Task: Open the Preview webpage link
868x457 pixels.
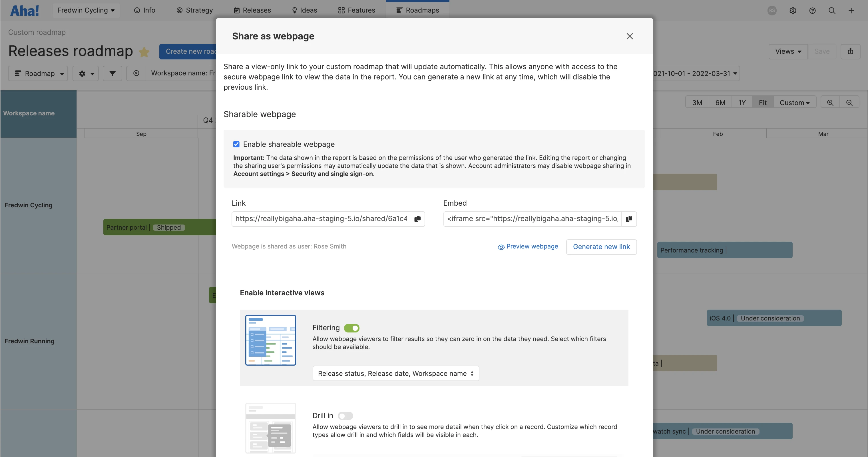Action: tap(528, 247)
